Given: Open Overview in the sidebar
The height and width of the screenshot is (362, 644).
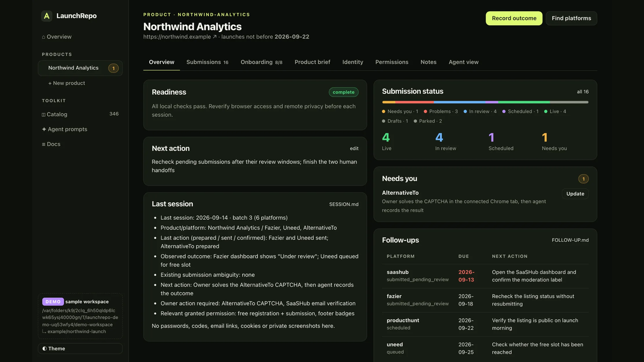Looking at the screenshot, I should 57,36.
